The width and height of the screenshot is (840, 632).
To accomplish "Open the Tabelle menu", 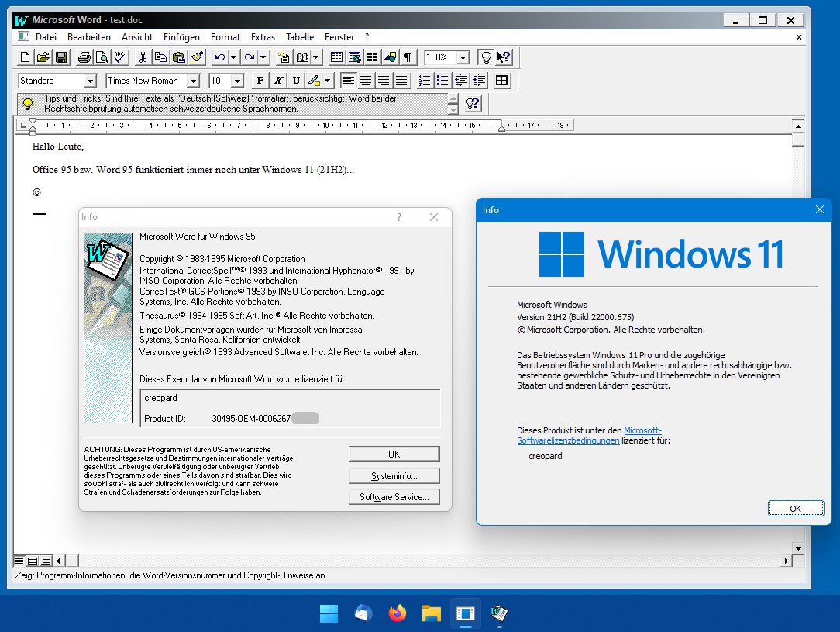I will [300, 37].
